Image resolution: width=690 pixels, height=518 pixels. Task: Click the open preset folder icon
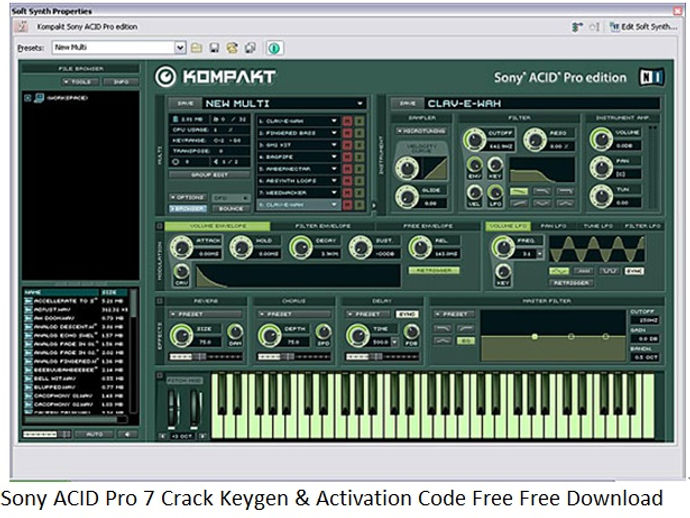[196, 48]
